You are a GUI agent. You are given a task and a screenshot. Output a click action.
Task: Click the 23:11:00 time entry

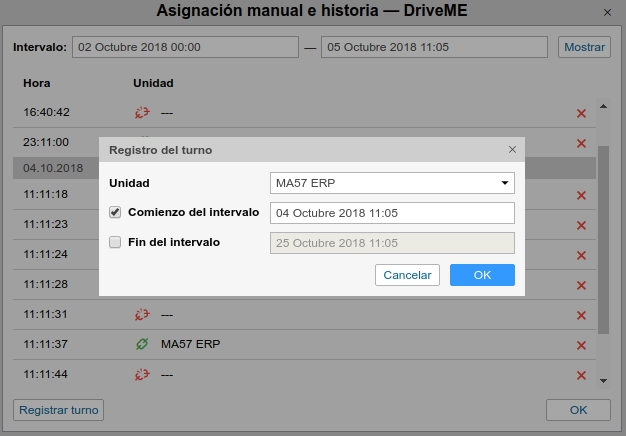46,142
